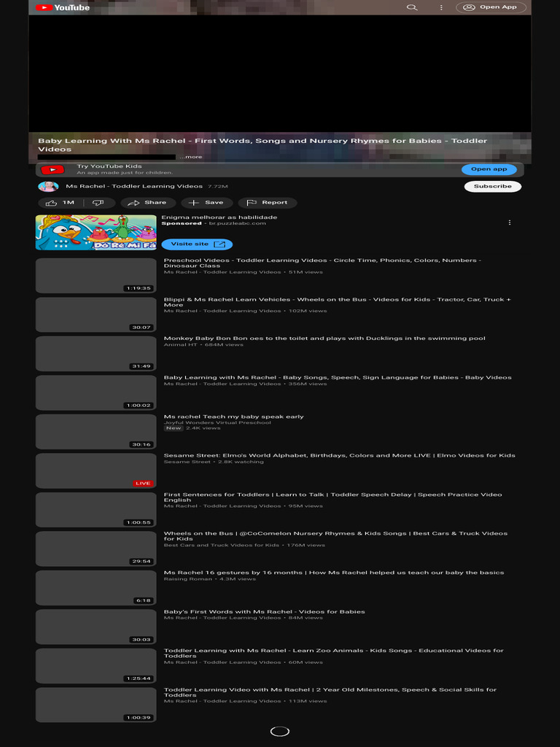This screenshot has height=747, width=560.
Task: Open Baby Songs, Speech, Sign Language video title
Action: tap(338, 377)
